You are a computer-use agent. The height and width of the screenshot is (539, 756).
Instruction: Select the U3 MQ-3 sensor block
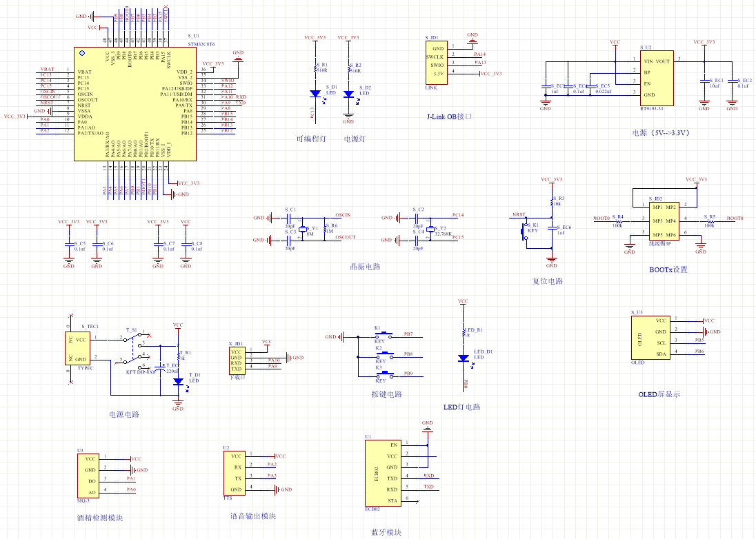pyautogui.click(x=89, y=476)
